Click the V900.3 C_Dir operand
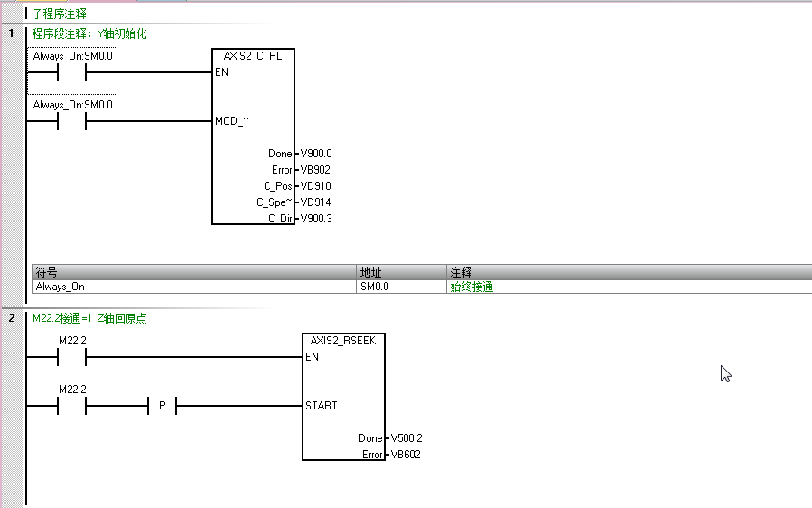Image resolution: width=812 pixels, height=508 pixels. [316, 219]
